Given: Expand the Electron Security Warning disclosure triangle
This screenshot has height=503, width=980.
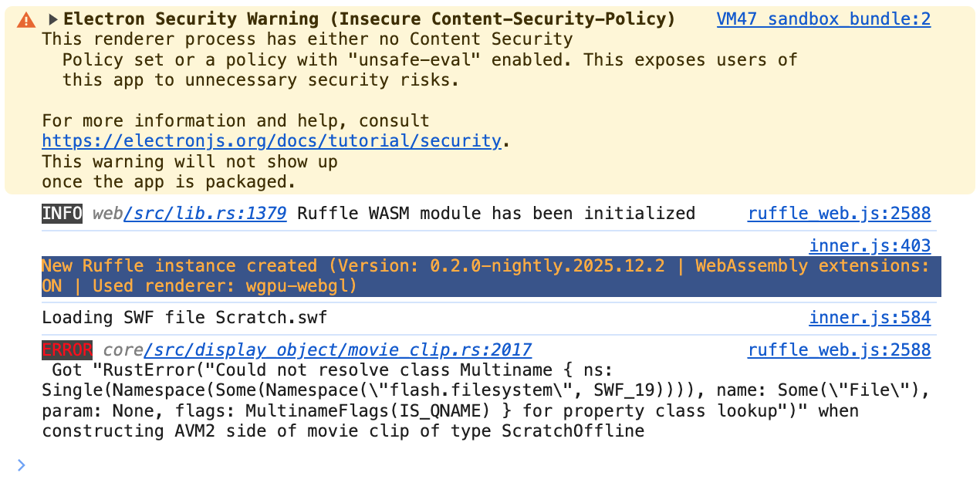Looking at the screenshot, I should [53, 20].
